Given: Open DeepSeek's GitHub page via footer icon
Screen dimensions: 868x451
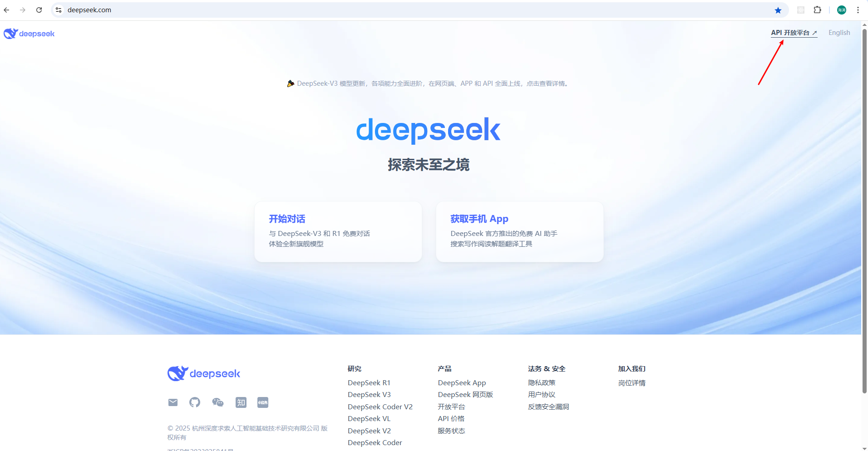Looking at the screenshot, I should pyautogui.click(x=194, y=402).
